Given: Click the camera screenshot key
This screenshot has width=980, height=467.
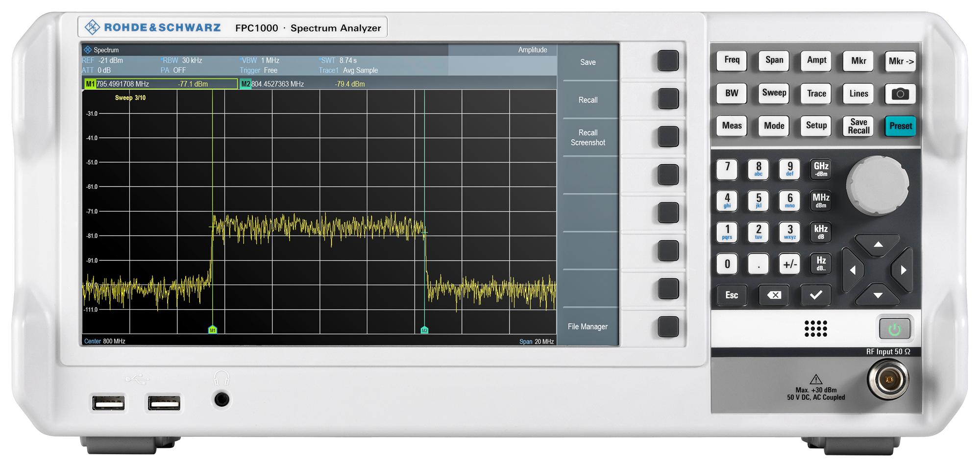Looking at the screenshot, I should 901,94.
